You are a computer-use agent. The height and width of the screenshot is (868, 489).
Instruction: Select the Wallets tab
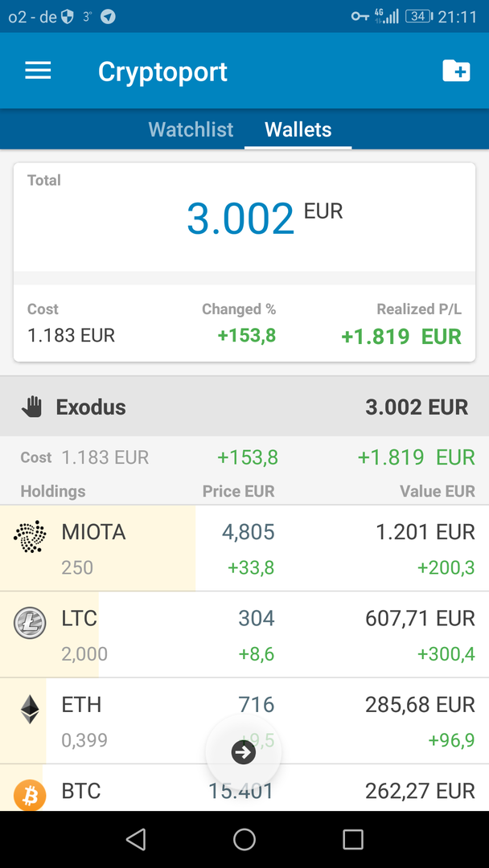(x=298, y=129)
